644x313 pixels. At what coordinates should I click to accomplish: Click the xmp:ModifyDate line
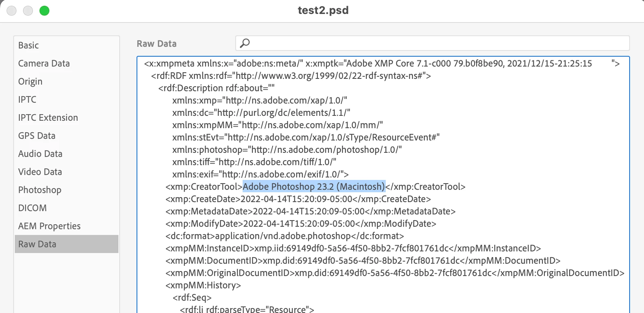(301, 224)
